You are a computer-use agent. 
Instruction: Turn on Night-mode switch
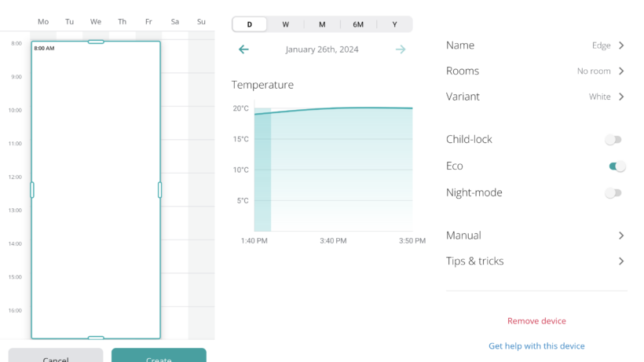(x=613, y=193)
